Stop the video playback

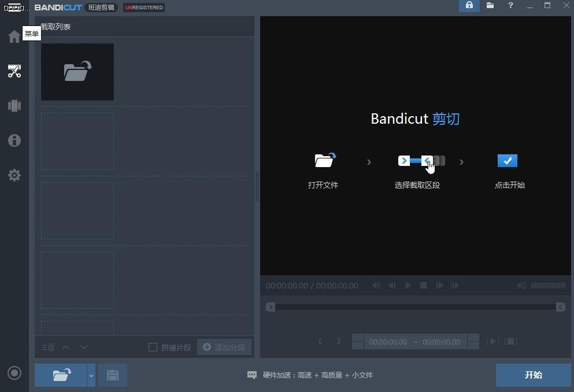424,286
